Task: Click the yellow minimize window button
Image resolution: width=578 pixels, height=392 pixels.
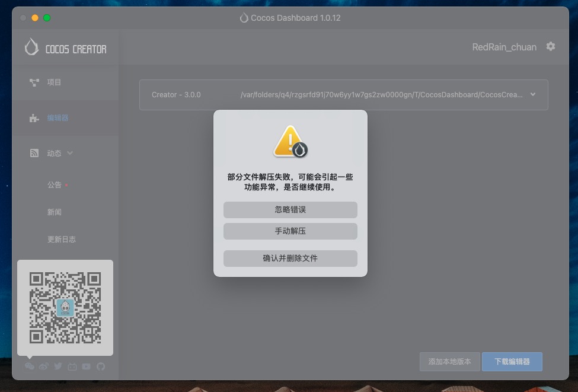Action: pyautogui.click(x=35, y=18)
